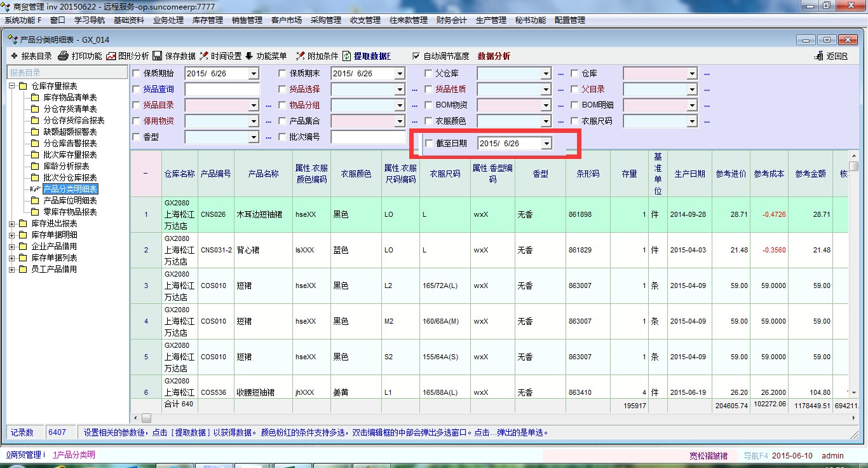This screenshot has width=868, height=468.
Task: Click the 数据分析 link in toolbar
Action: coord(494,56)
